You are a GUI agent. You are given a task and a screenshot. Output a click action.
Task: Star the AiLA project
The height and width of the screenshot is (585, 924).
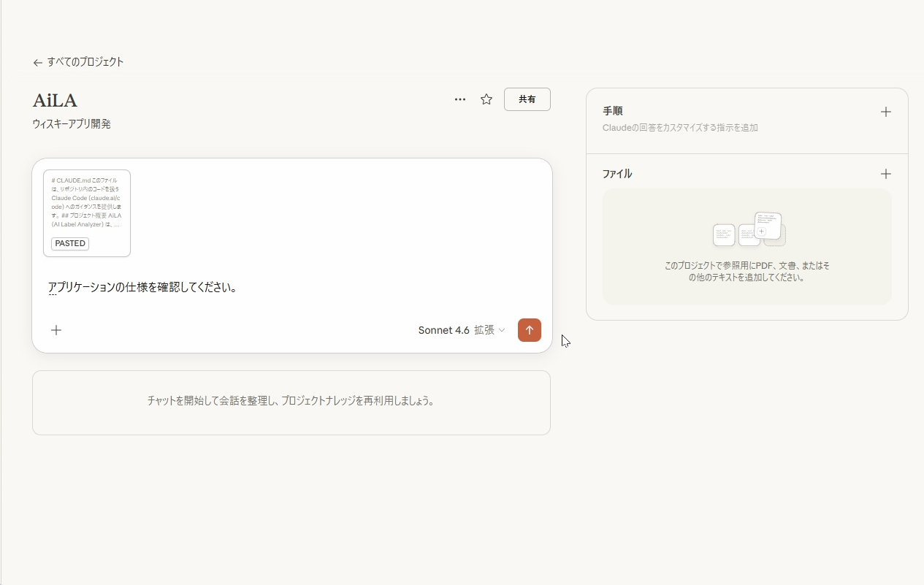(x=486, y=99)
